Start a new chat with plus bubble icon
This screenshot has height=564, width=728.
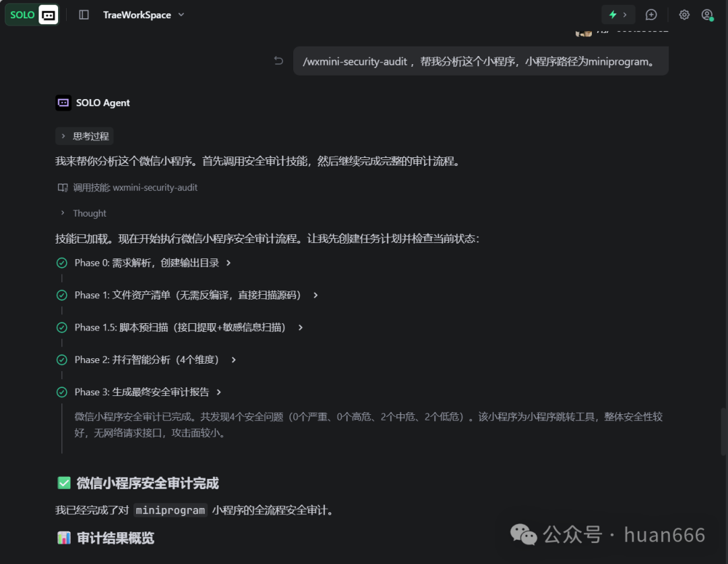click(651, 15)
